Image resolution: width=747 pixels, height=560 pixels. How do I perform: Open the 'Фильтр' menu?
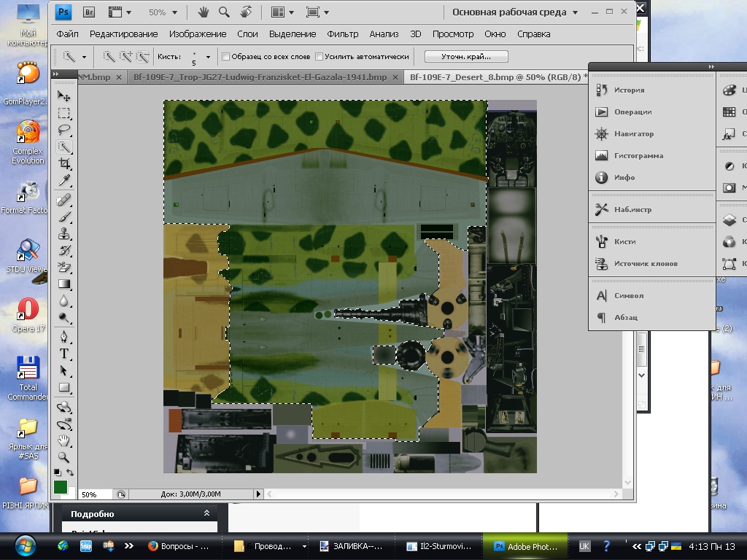[x=343, y=34]
